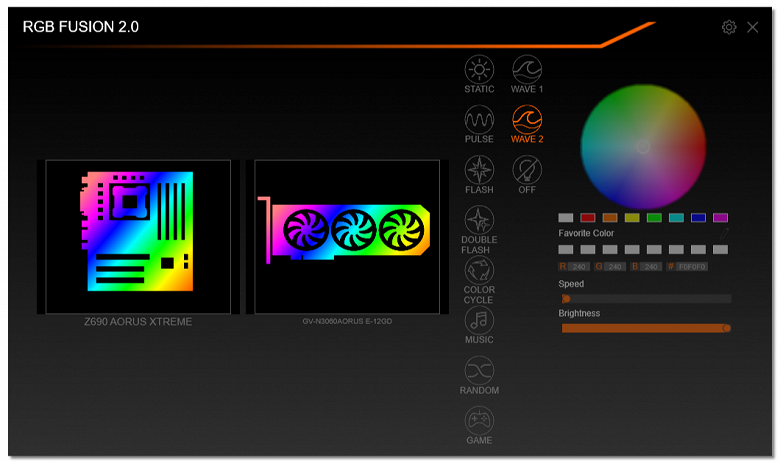Screen dimensions: 780x463
Task: Choose the blue preset color swatch
Action: 698,218
